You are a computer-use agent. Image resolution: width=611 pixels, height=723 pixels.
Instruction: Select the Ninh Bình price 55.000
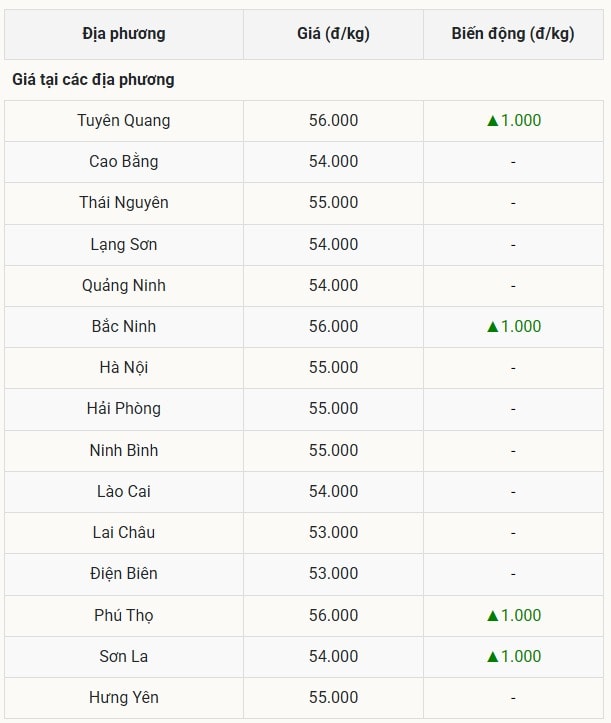333,450
